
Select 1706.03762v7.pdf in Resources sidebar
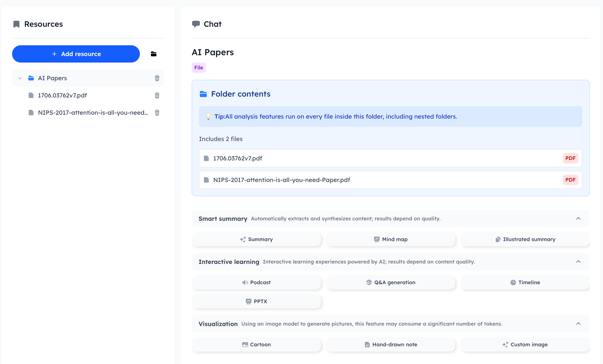coord(62,95)
